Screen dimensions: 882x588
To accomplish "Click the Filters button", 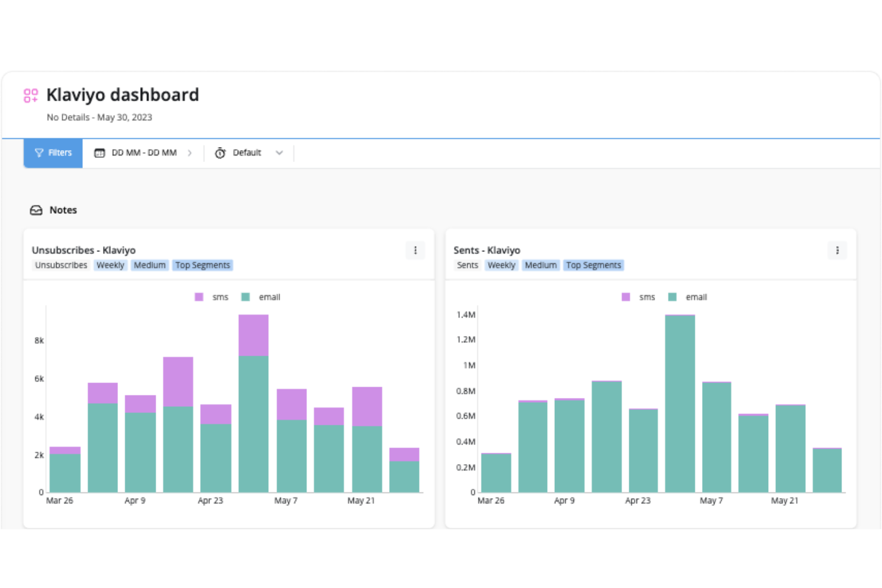I will click(x=53, y=153).
